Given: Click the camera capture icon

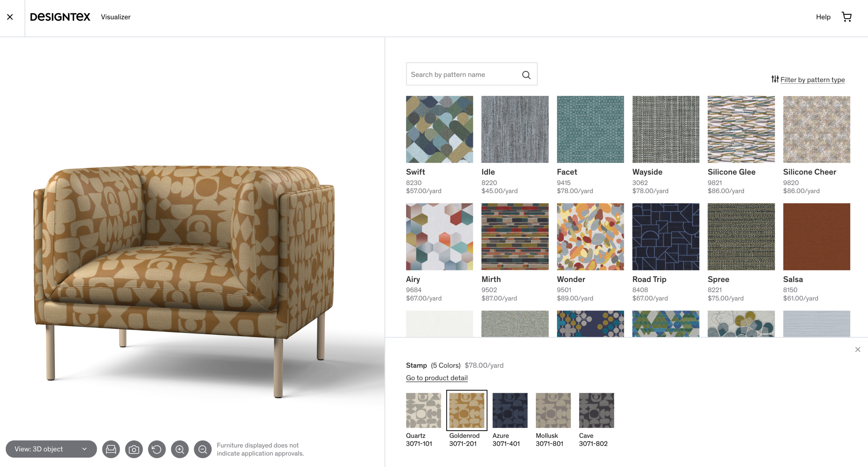Looking at the screenshot, I should tap(134, 449).
